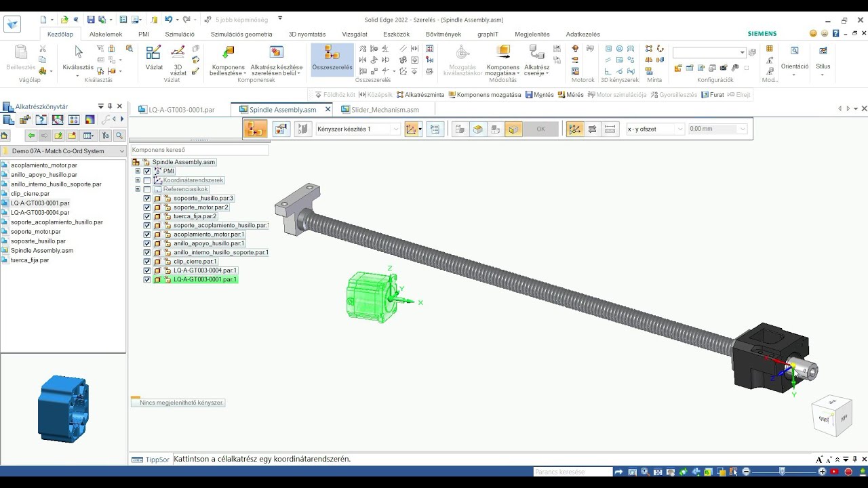Click the cut scissors icon

point(43,49)
